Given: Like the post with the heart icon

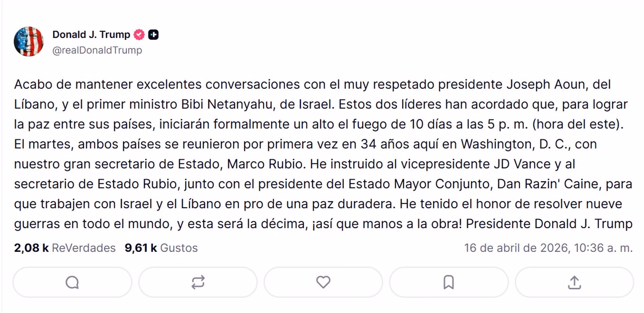Looking at the screenshot, I should tap(323, 282).
